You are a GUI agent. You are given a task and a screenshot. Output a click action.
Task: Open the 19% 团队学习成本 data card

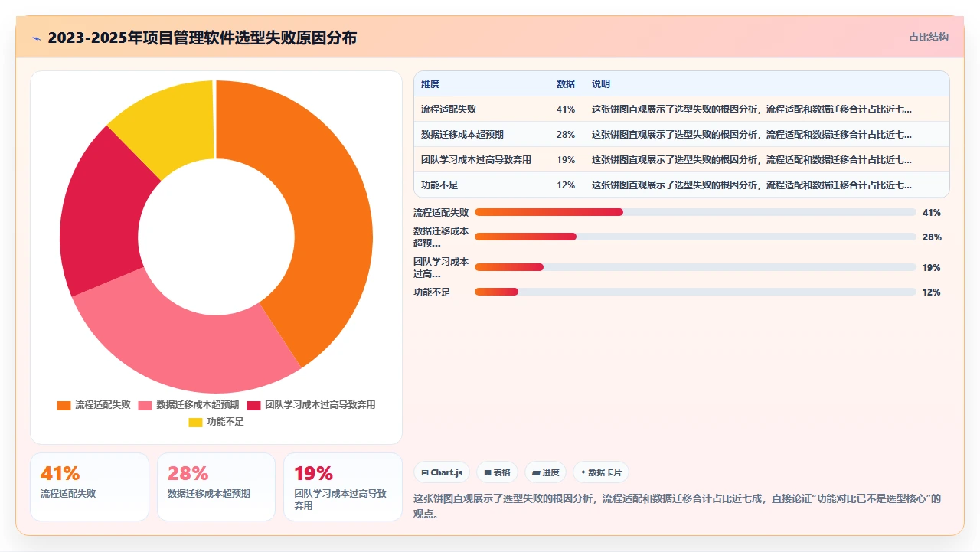[343, 487]
